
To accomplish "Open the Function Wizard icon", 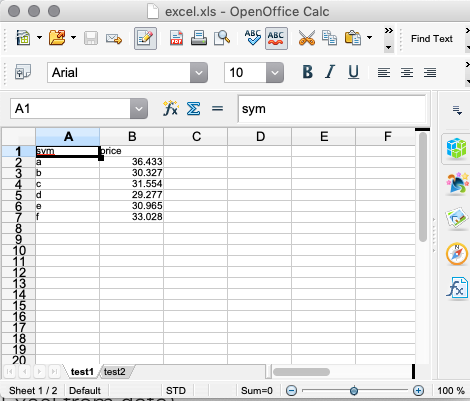I will click(x=171, y=108).
